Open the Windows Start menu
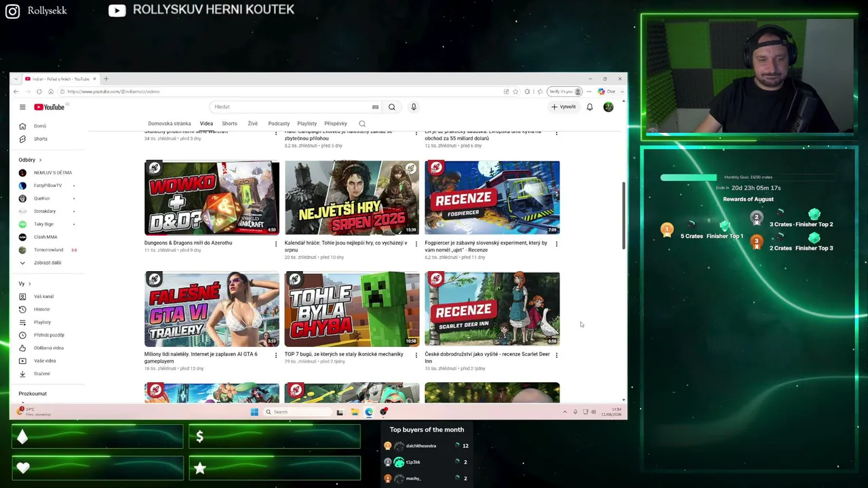The height and width of the screenshot is (488, 868). tap(254, 412)
